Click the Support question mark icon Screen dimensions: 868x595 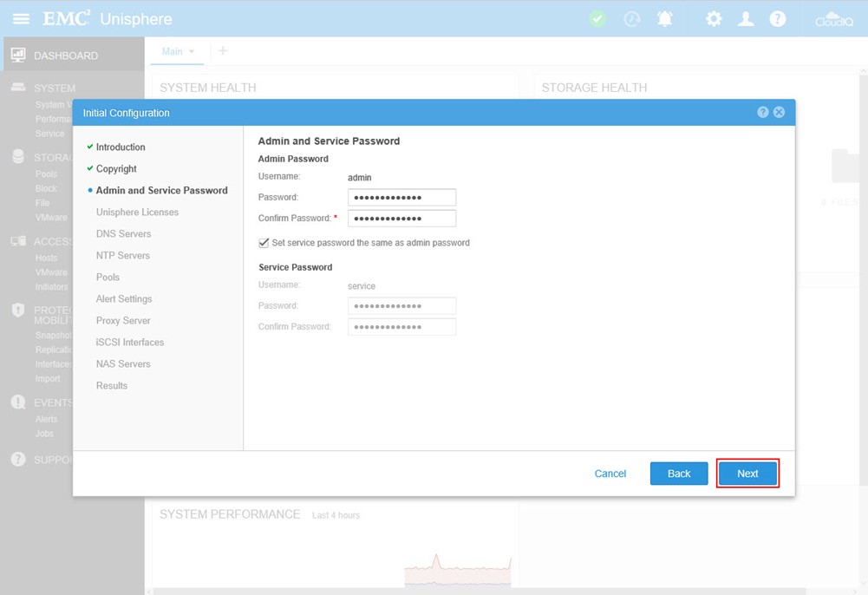[18, 459]
